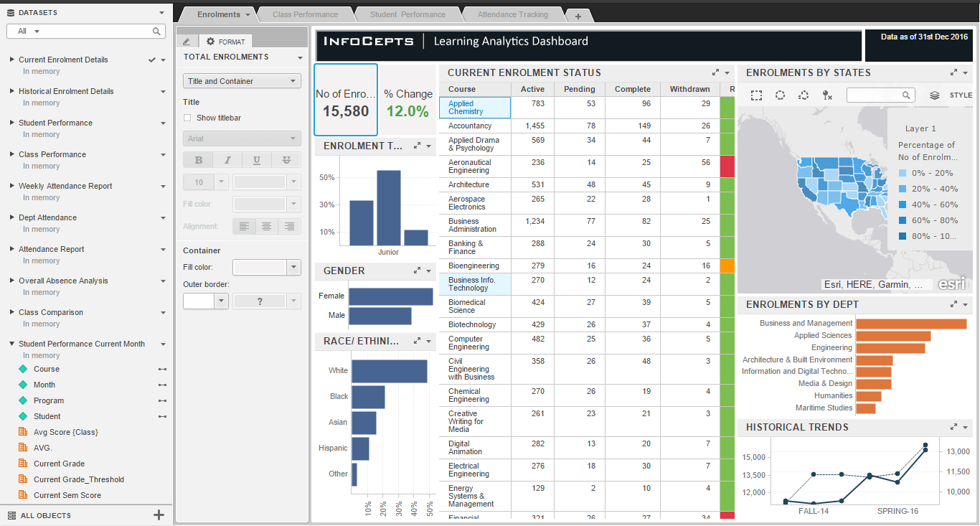
Task: Select the circle selection tool on the map
Action: point(780,94)
